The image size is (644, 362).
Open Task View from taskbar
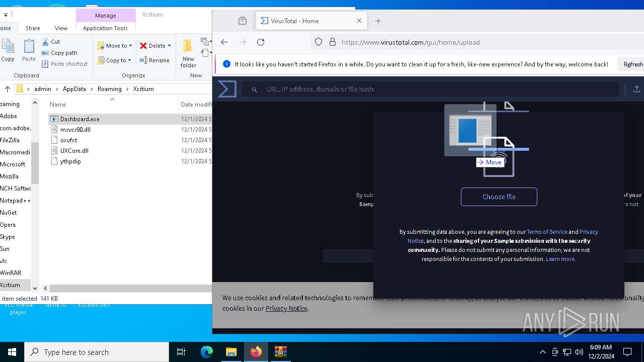pos(181,352)
